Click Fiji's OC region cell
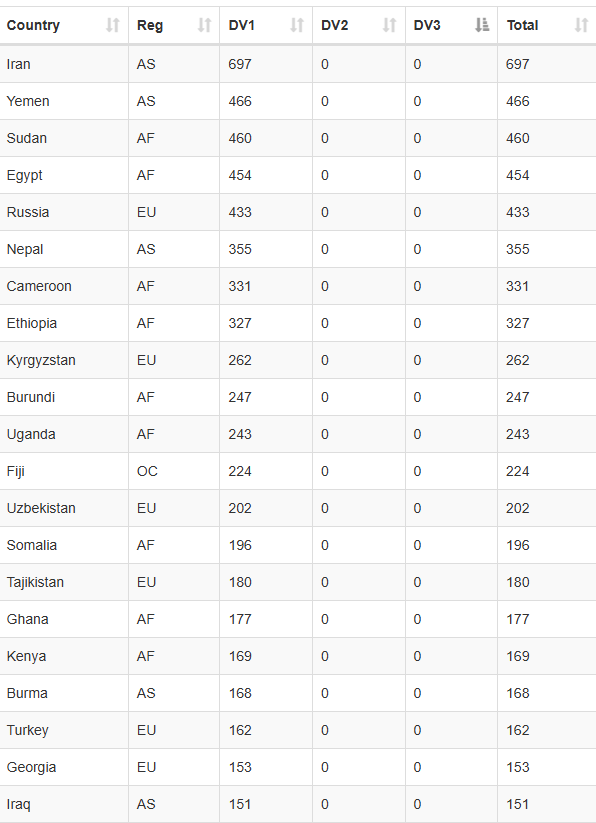596x823 pixels. point(174,471)
